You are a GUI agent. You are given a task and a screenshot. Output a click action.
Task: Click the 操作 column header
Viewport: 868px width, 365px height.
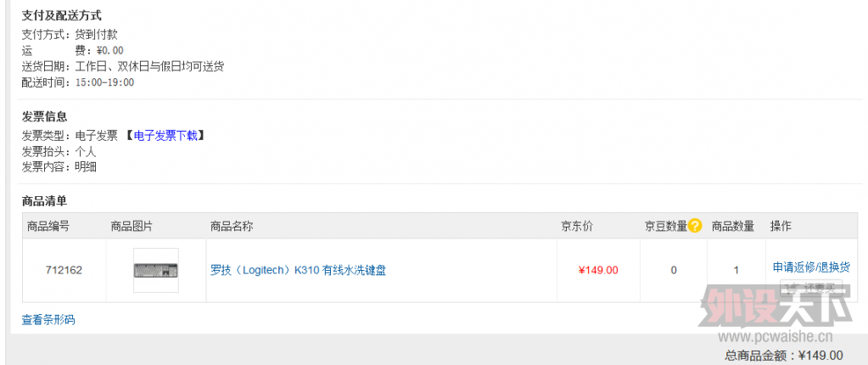tap(781, 226)
